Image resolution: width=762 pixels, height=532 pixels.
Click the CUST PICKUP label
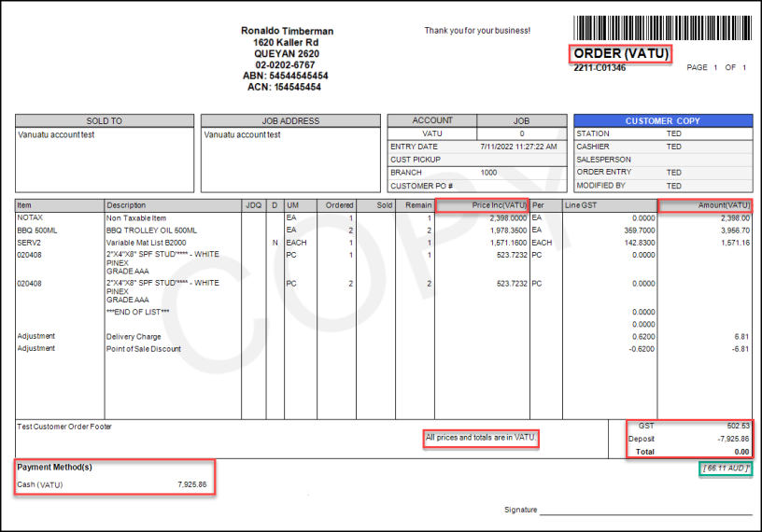(416, 160)
